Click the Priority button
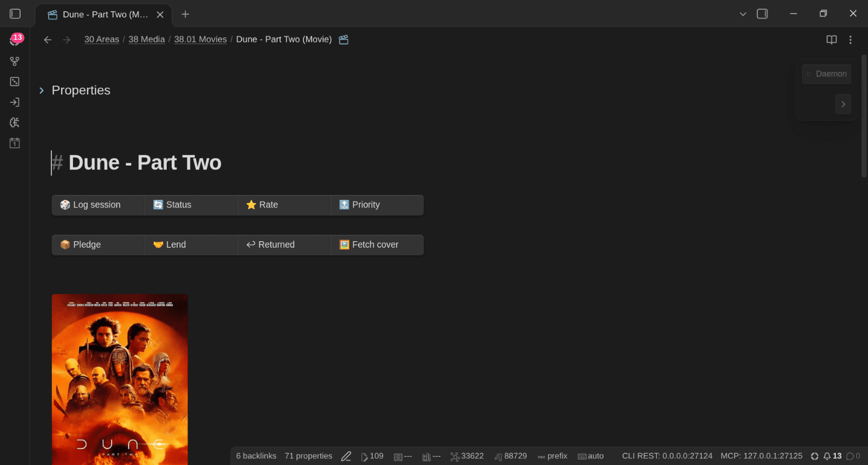 [x=377, y=205]
